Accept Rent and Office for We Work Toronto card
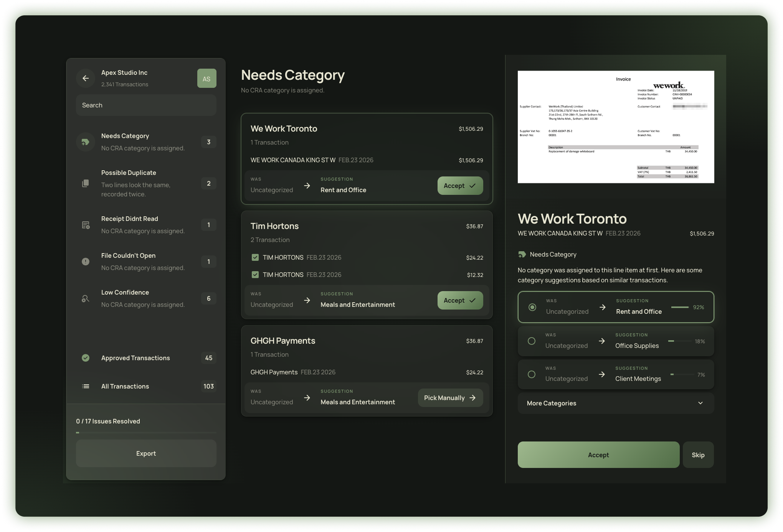This screenshot has height=532, width=783. 460,186
